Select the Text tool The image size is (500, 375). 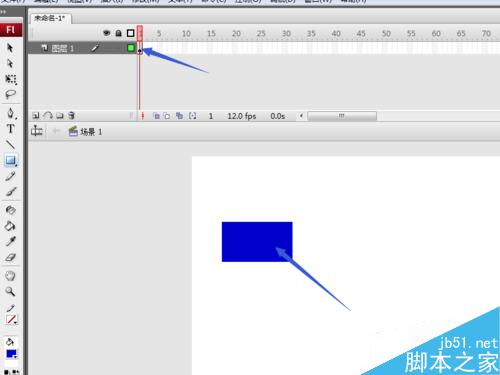pyautogui.click(x=10, y=129)
